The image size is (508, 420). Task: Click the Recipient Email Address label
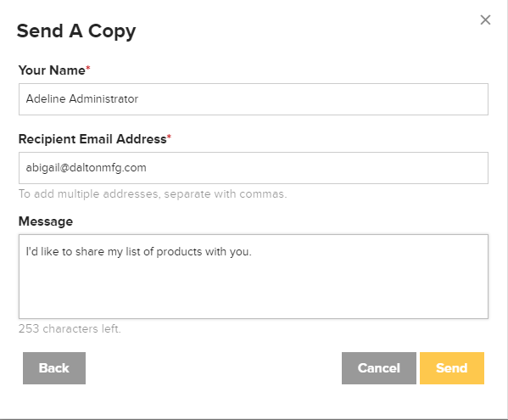point(92,139)
